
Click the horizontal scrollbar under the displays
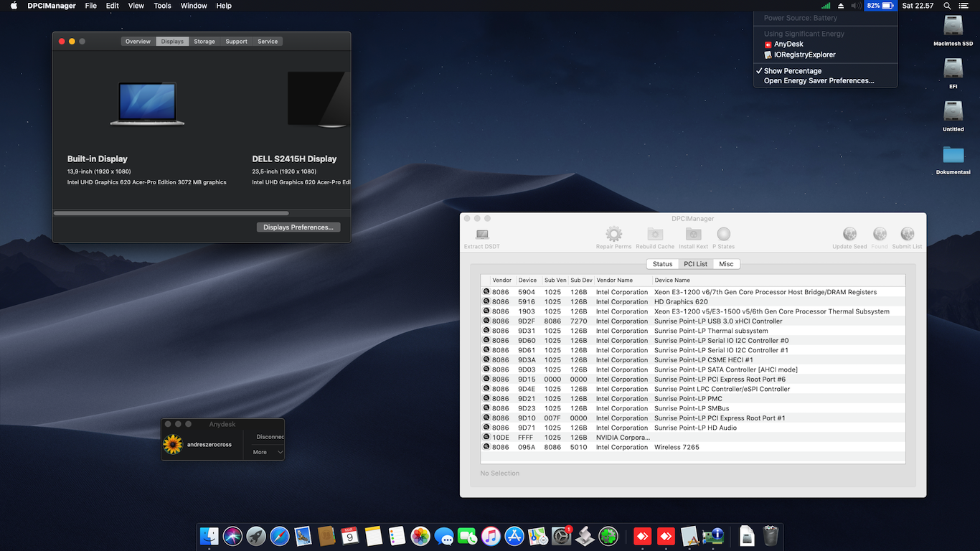coord(171,213)
